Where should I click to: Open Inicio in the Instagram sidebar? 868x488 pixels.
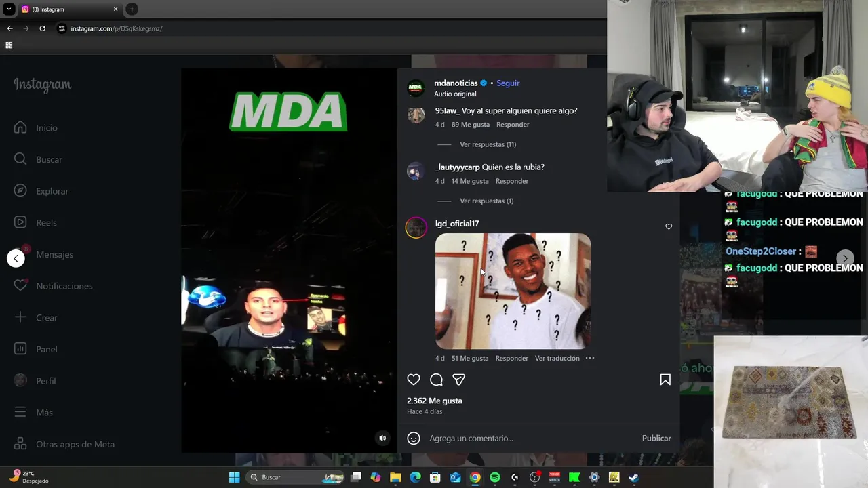37,128
